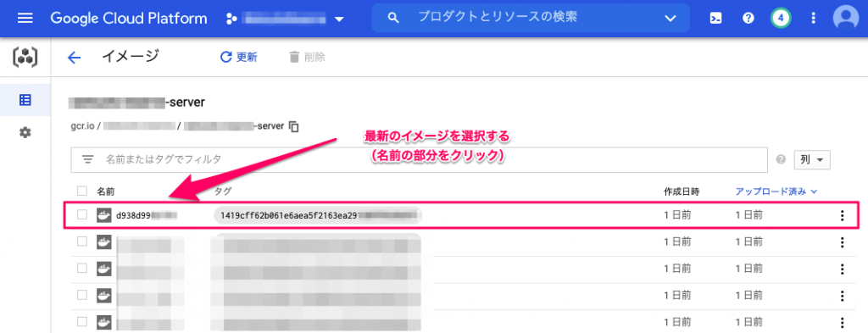Screen dimensions: 868x333
Task: Open the project selector dropdown
Action: pyautogui.click(x=286, y=19)
